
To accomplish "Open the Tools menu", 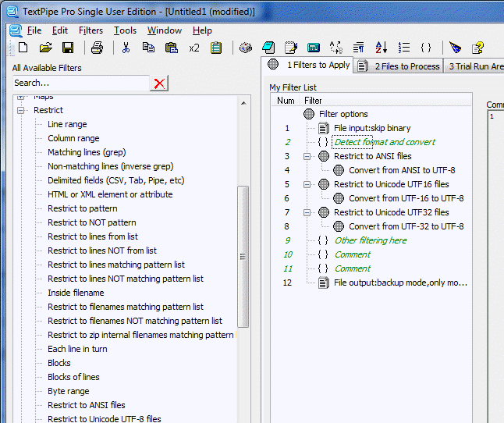I will tap(125, 30).
